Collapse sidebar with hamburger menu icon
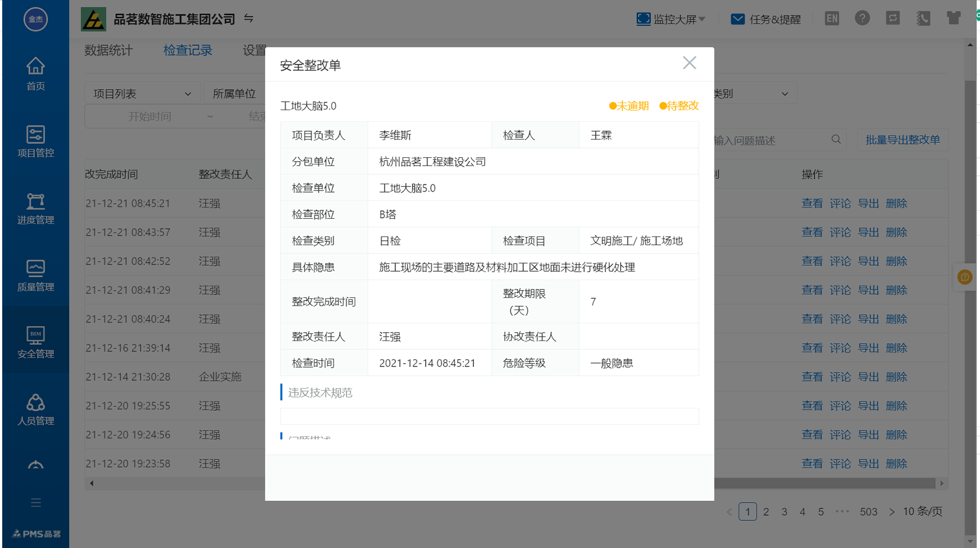The width and height of the screenshot is (980, 548). pyautogui.click(x=36, y=503)
